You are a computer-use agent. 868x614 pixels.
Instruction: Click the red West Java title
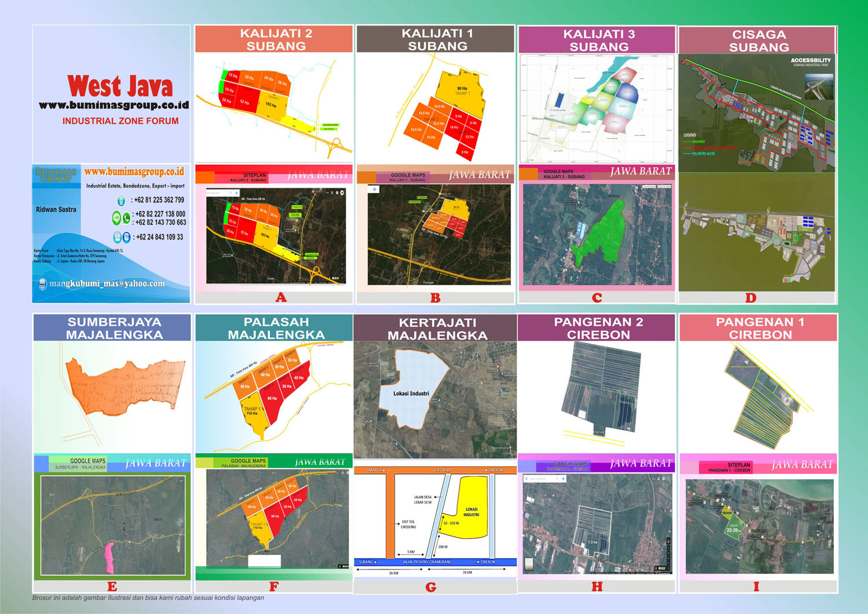coord(120,87)
